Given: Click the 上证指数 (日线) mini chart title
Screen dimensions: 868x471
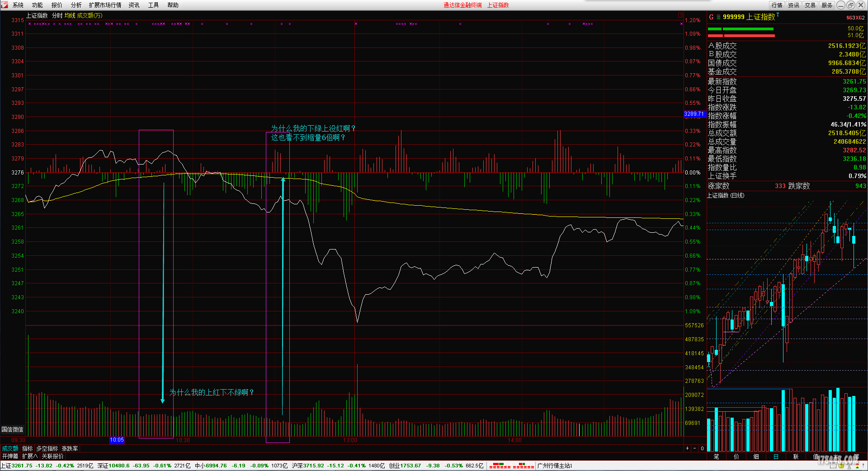Looking at the screenshot, I should click(x=726, y=195).
